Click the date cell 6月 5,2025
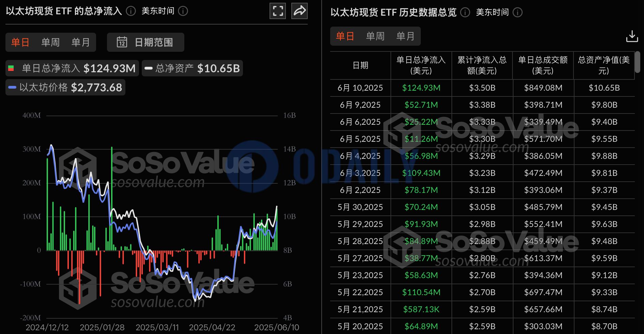The height and width of the screenshot is (334, 644). [x=361, y=139]
